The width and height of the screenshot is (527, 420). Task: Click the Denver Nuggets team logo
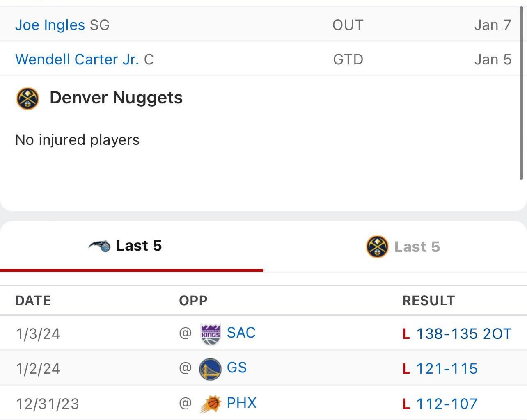pos(27,98)
